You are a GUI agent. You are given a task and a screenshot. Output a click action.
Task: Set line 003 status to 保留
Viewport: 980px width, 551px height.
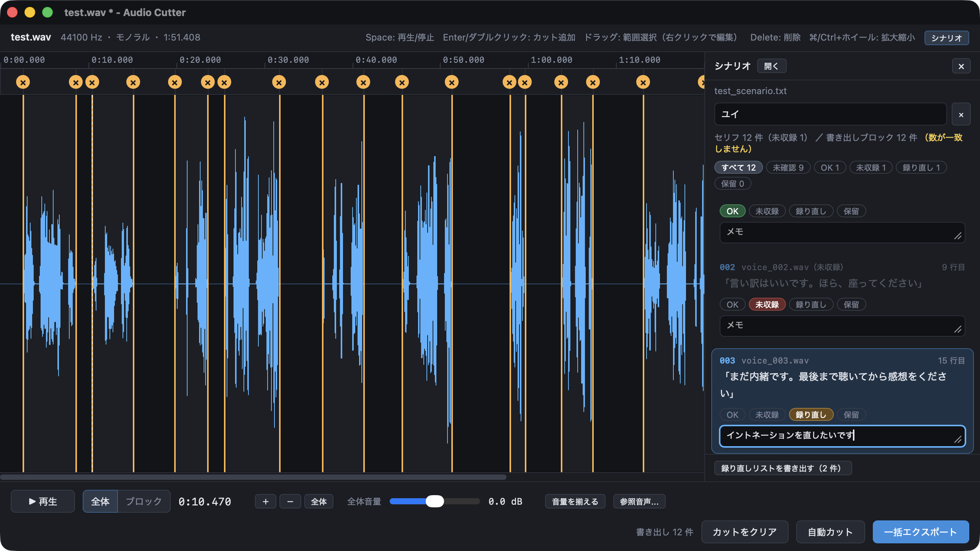pyautogui.click(x=851, y=415)
